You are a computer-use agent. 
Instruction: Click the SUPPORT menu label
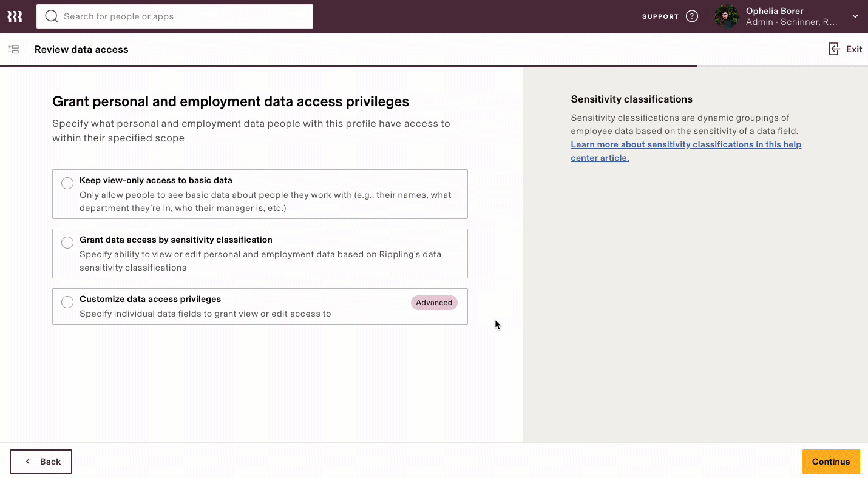(x=660, y=16)
